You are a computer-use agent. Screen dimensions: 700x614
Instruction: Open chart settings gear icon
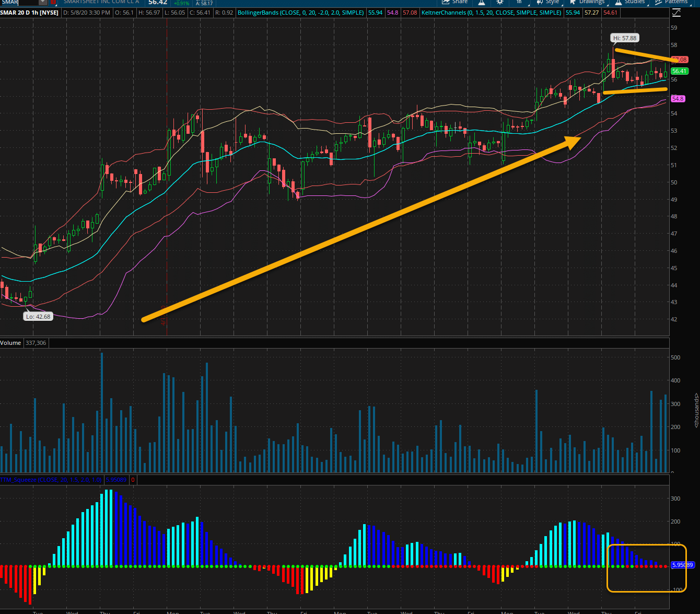[500, 2]
